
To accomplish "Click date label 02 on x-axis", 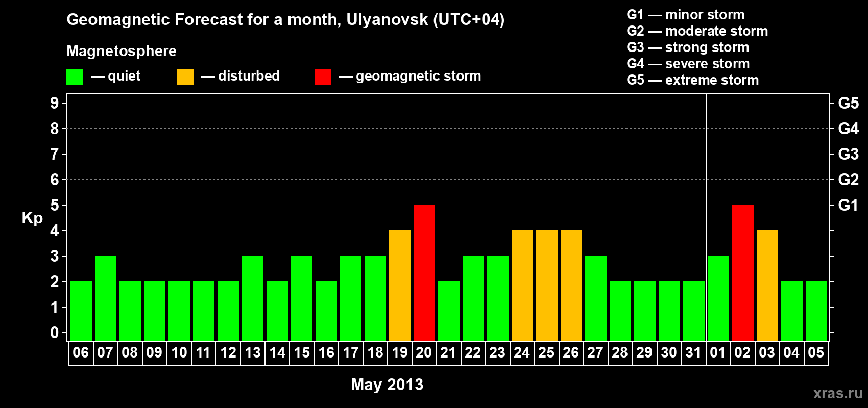I will (742, 353).
